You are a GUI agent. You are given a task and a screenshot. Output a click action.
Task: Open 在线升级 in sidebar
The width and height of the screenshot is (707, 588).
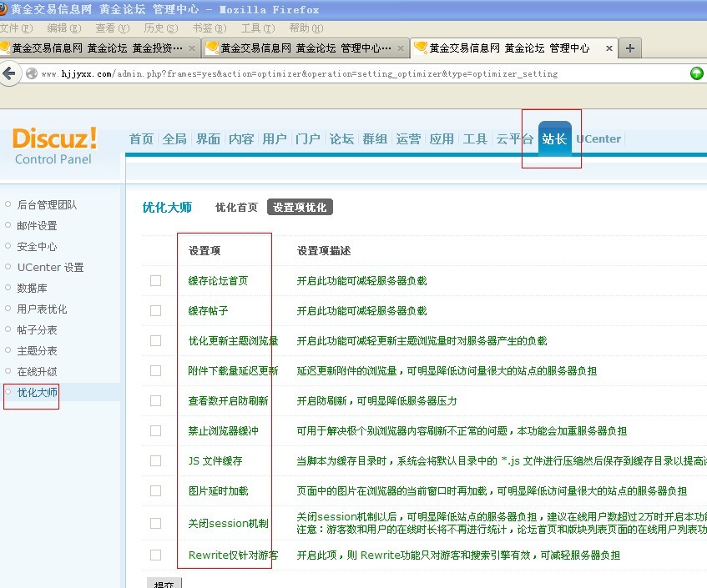[37, 372]
